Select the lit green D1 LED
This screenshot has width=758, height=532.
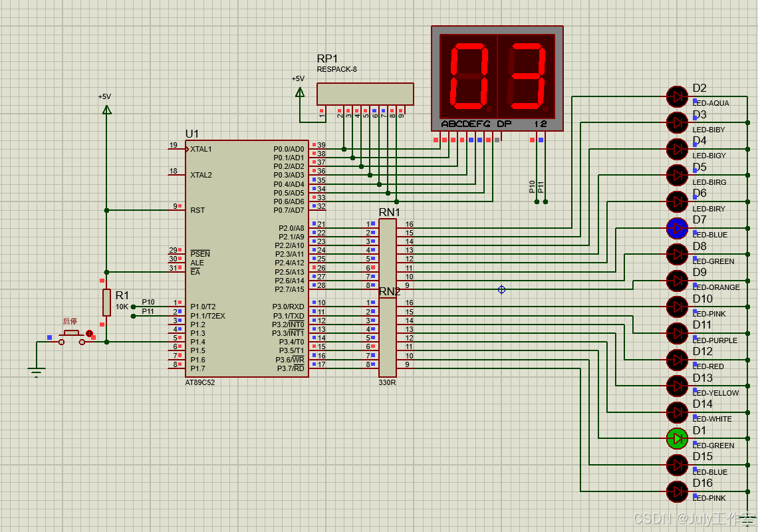(677, 439)
